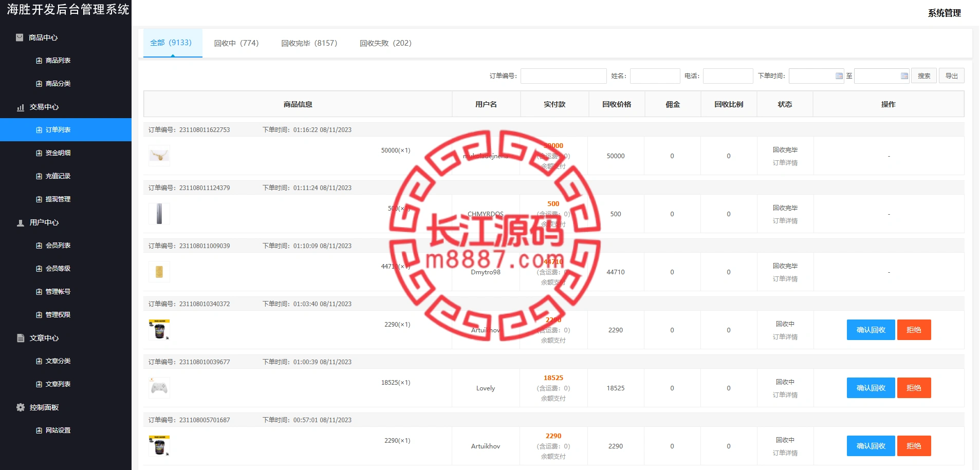Screen dimensions: 980x470
Task: Focus the 订单编号 search field
Action: (563, 76)
